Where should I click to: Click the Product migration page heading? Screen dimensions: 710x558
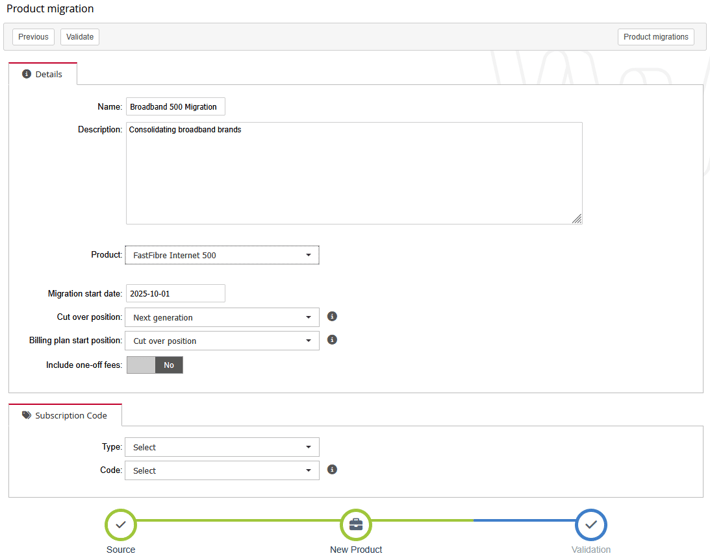point(50,9)
